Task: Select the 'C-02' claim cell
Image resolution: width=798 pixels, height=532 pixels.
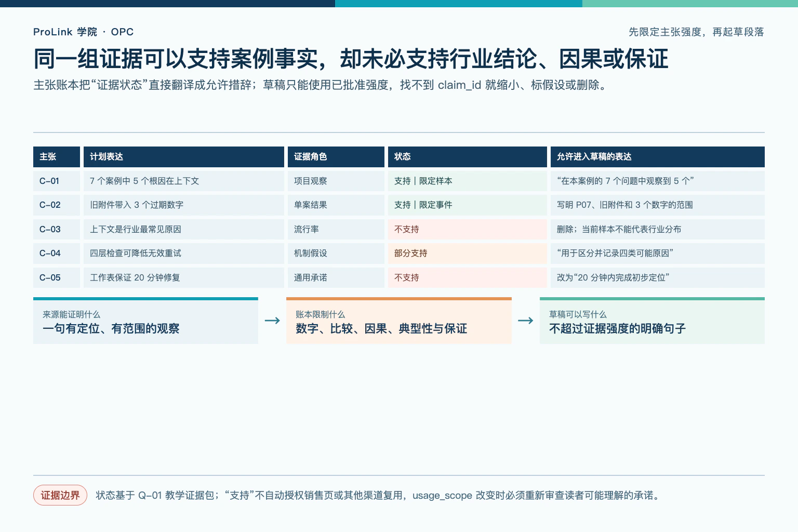Action: tap(57, 205)
